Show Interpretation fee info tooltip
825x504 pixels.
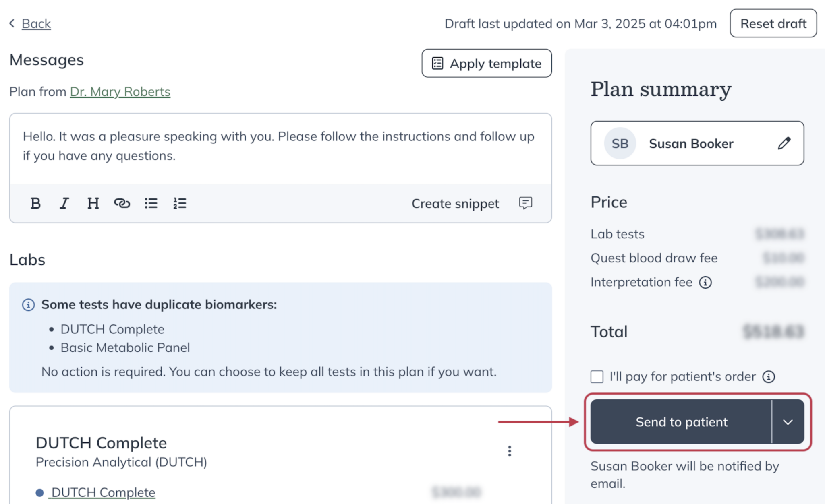pos(705,282)
